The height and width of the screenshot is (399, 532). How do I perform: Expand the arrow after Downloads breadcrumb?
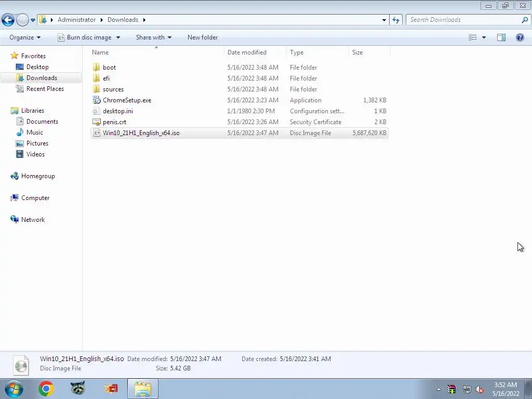coord(144,20)
